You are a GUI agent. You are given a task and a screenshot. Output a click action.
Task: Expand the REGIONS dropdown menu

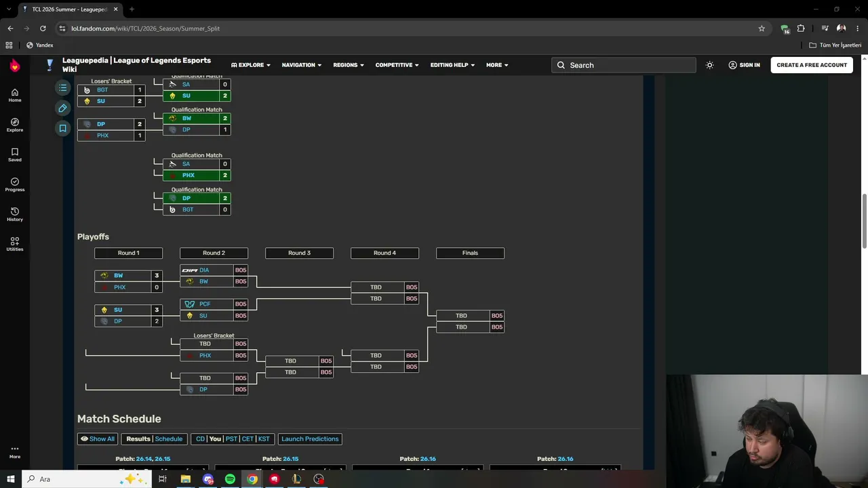click(x=349, y=65)
